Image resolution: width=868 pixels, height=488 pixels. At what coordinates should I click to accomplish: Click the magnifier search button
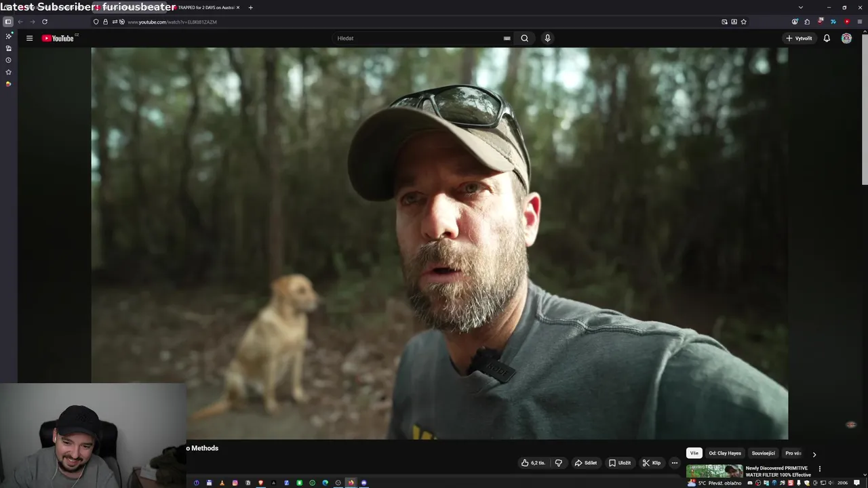(x=524, y=38)
